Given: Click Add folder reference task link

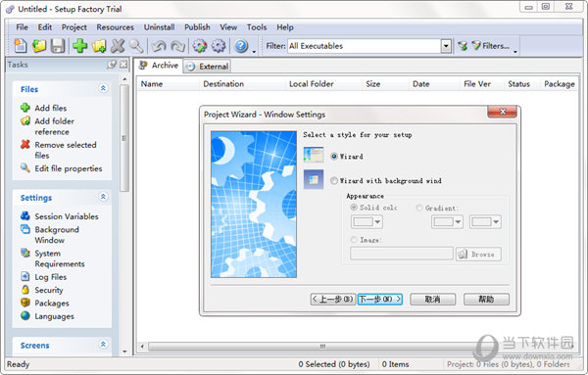Looking at the screenshot, I should pyautogui.click(x=54, y=126).
